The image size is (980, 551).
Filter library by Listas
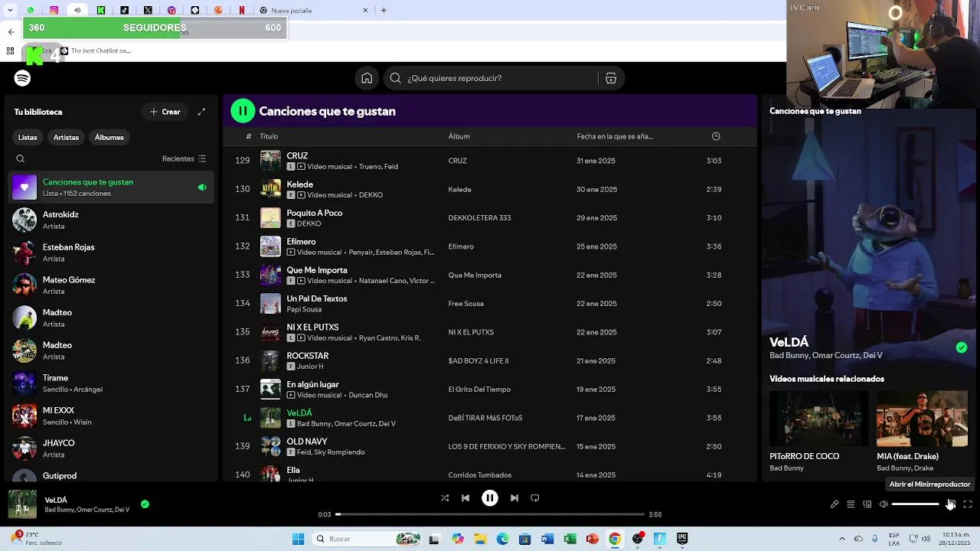(28, 138)
